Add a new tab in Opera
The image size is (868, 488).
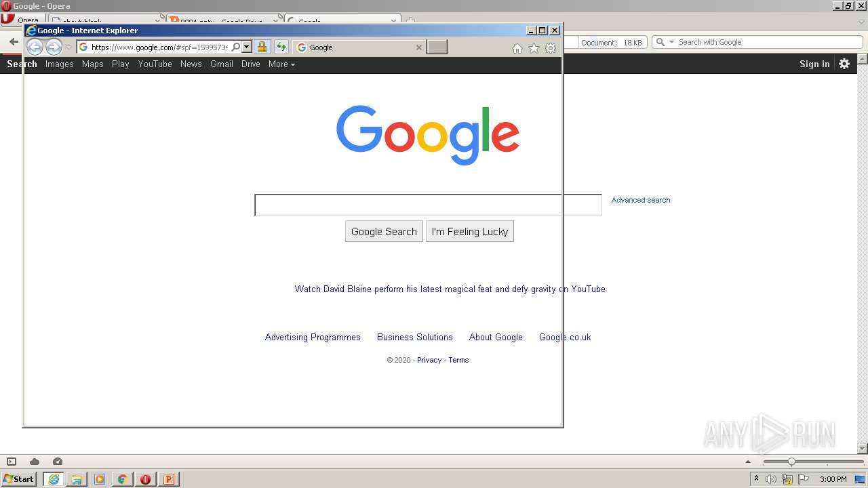(x=410, y=20)
